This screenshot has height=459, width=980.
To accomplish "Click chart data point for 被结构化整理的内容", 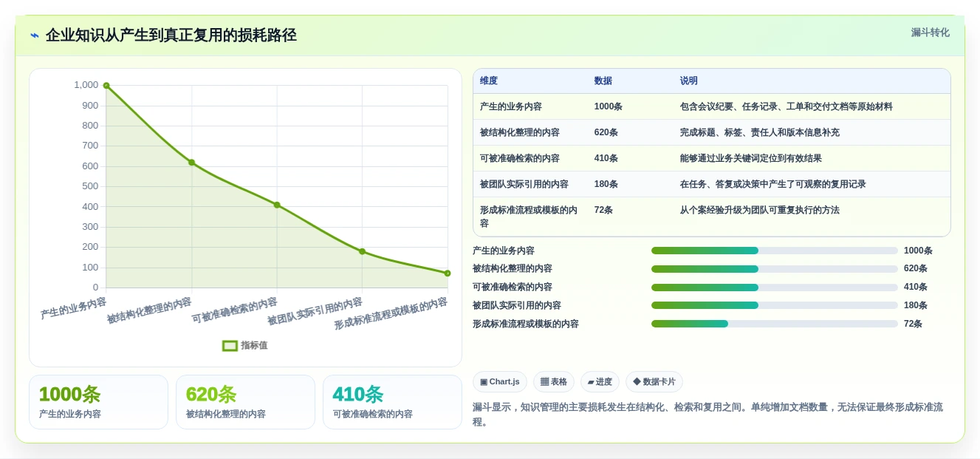I will [191, 163].
